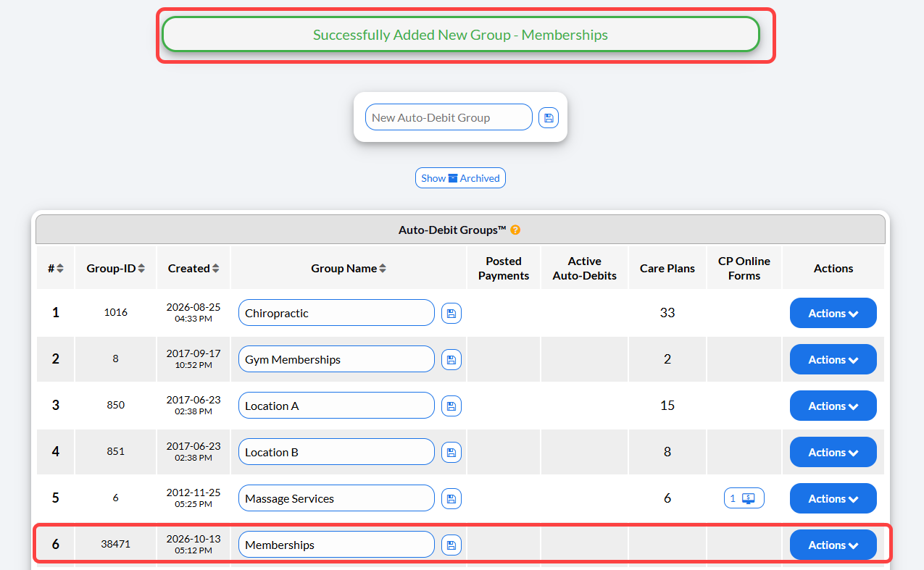The width and height of the screenshot is (924, 570).
Task: Open CP online forms for Massage Services
Action: pos(744,498)
